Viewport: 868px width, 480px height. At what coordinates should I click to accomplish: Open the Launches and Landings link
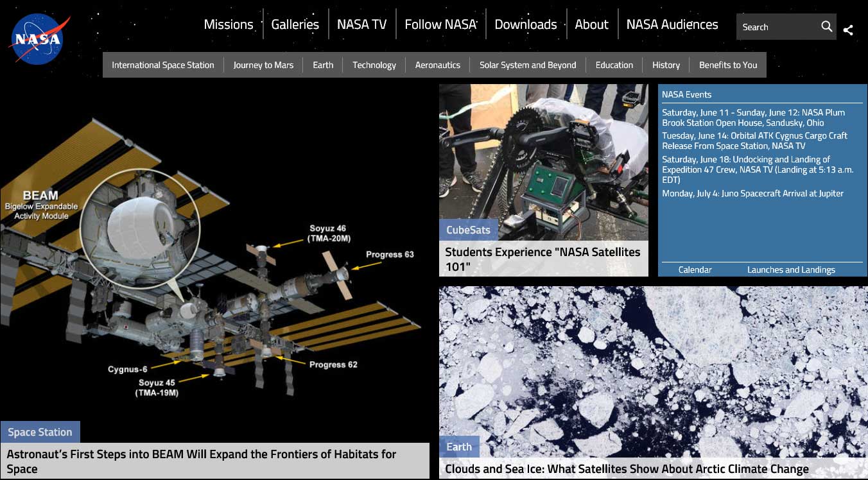(791, 270)
